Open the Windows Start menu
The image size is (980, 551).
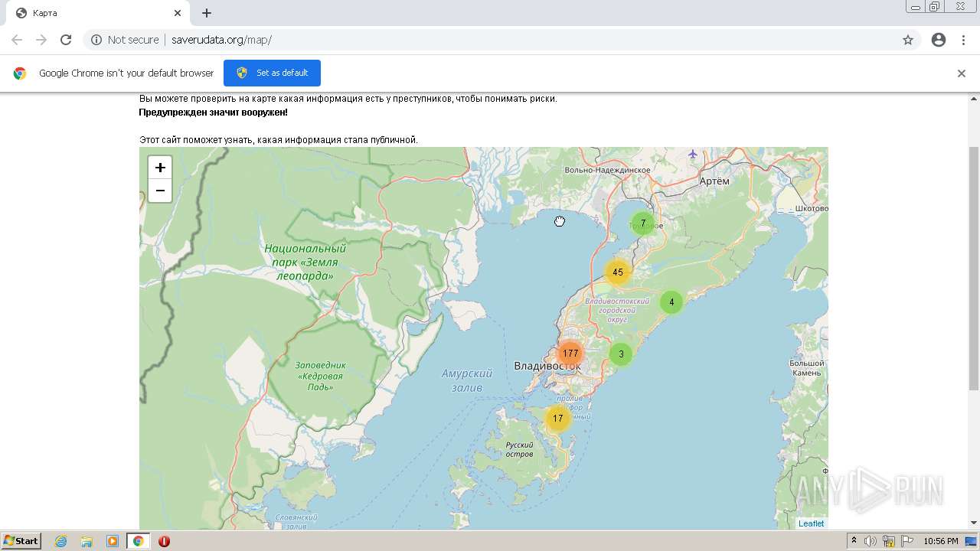point(21,541)
